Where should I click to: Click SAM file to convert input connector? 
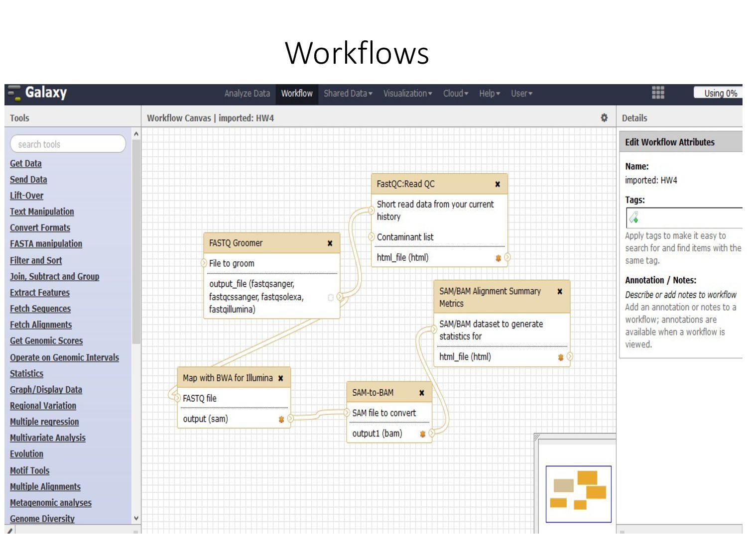pyautogui.click(x=347, y=413)
